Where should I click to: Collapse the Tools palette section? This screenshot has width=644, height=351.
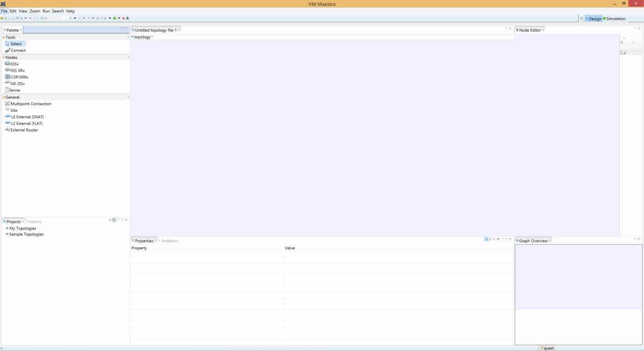(4, 37)
